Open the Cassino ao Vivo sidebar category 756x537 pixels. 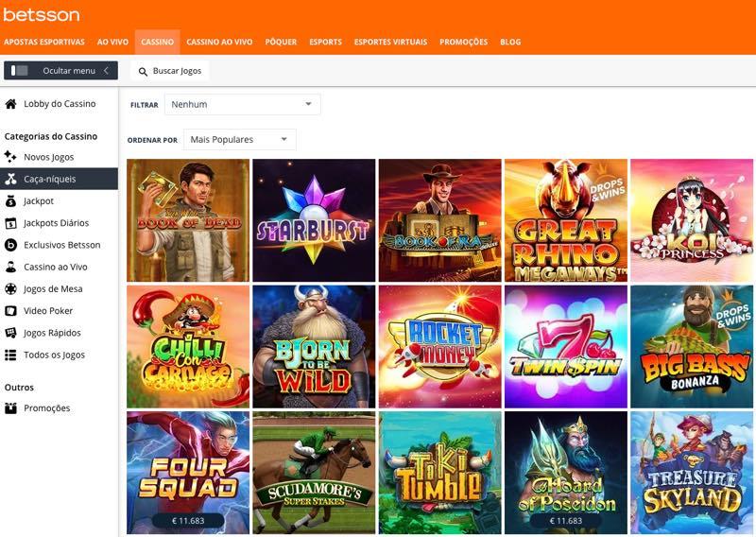click(56, 267)
